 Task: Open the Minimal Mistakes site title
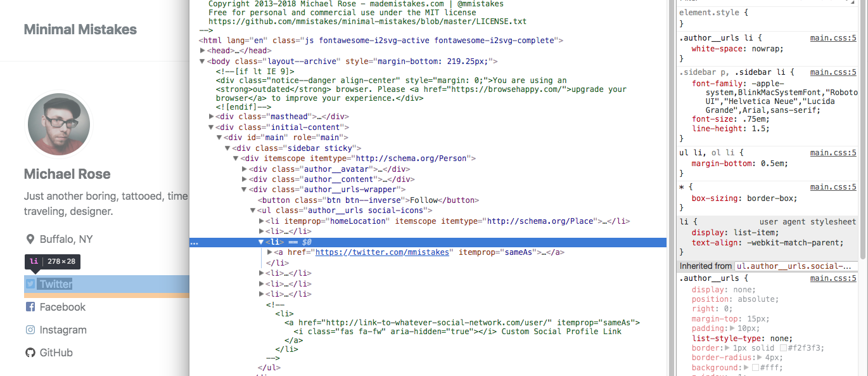80,29
